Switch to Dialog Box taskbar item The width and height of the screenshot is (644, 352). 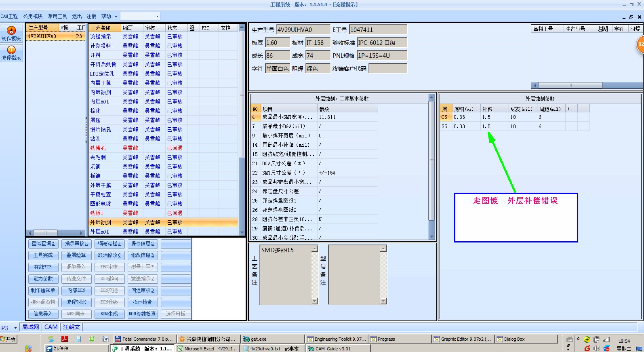click(526, 339)
